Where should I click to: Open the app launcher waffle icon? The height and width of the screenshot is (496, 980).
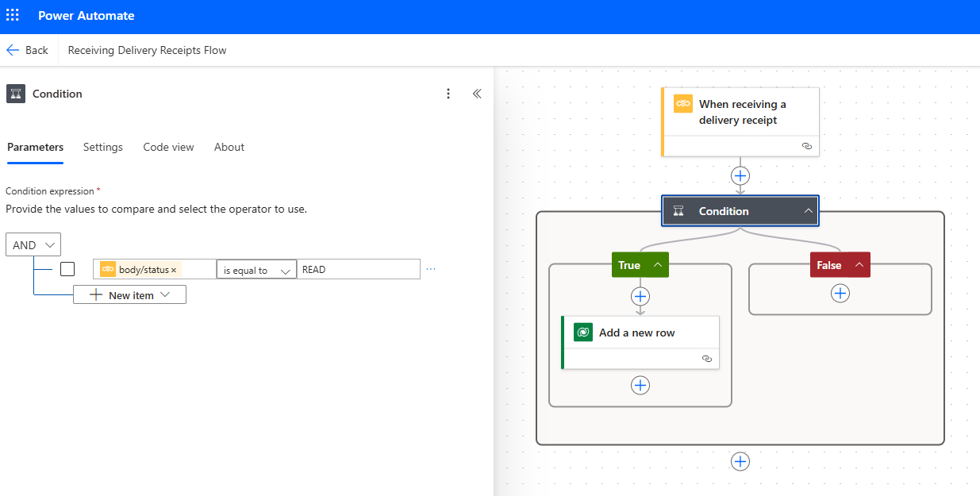pyautogui.click(x=13, y=16)
